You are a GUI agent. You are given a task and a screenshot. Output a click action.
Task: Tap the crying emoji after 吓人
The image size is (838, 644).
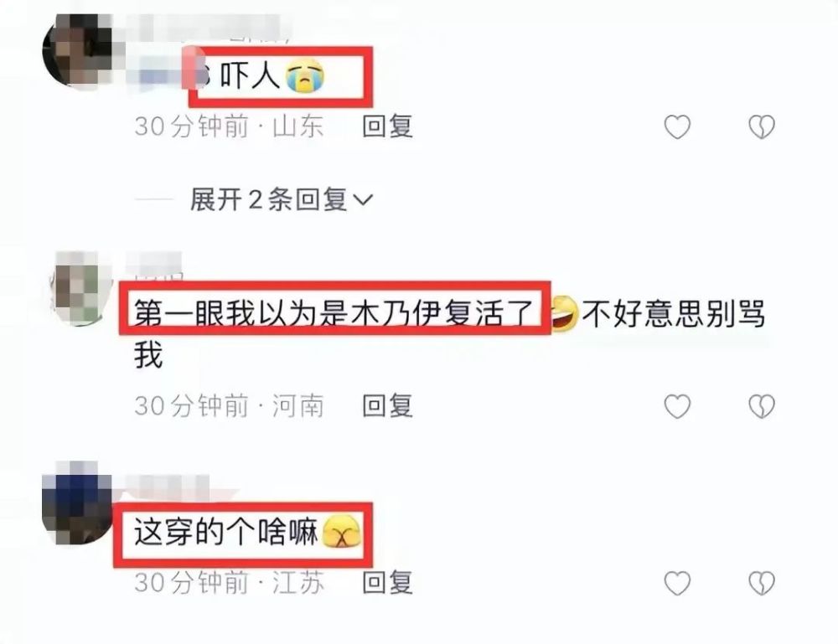pyautogui.click(x=305, y=76)
